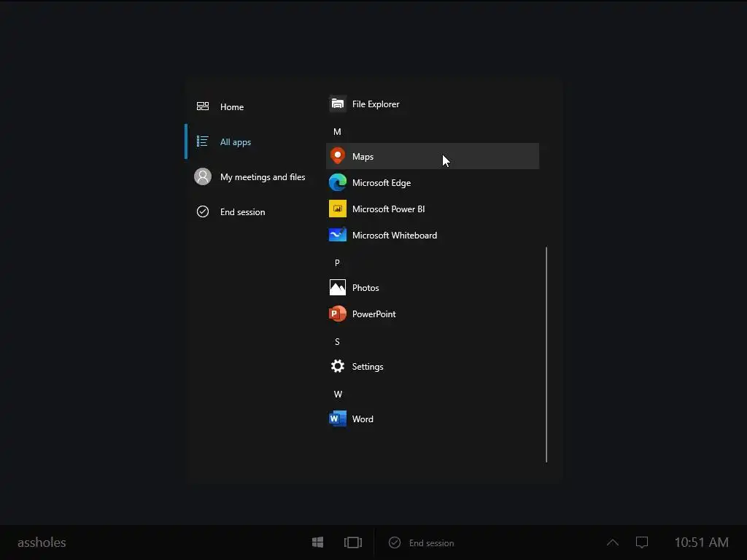This screenshot has width=747, height=560.
Task: Click the device name text in taskbar
Action: (42, 542)
